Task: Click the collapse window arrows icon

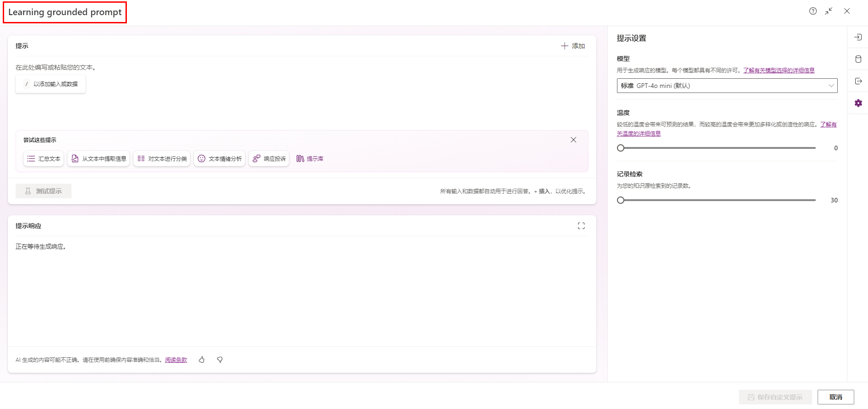Action: click(829, 11)
